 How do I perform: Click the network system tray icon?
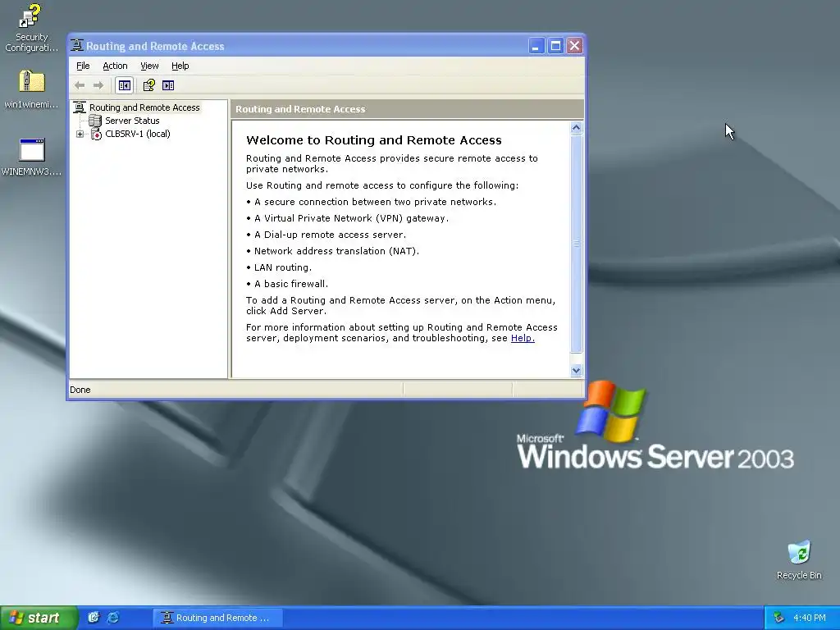(779, 618)
